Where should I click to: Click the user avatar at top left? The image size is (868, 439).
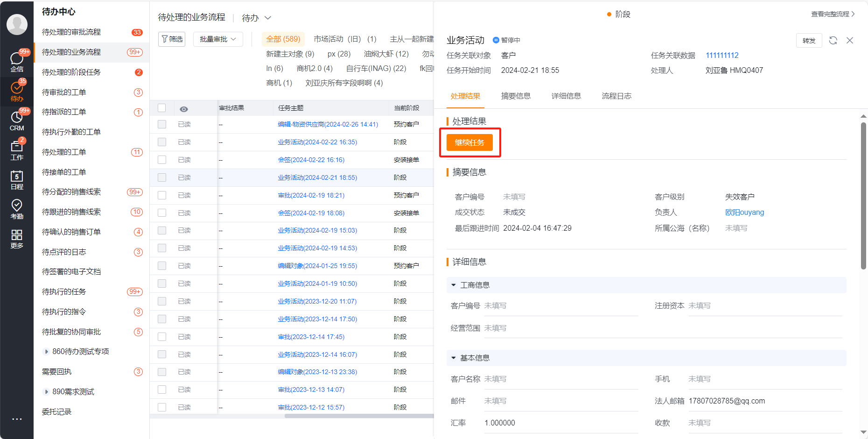[17, 24]
